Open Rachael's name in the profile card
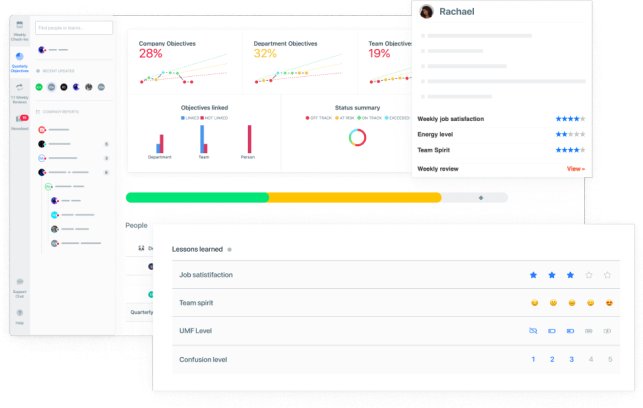Screen dimensions: 643x408 pos(457,11)
